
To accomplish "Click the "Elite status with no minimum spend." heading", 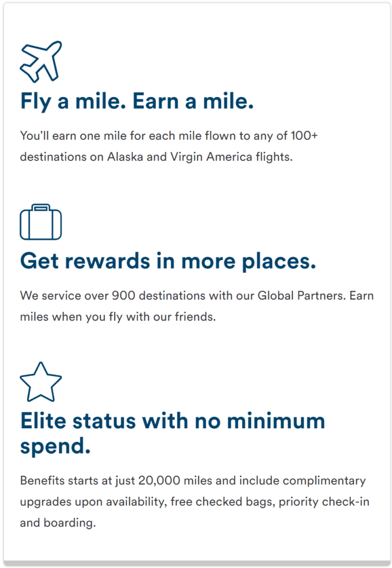I will (172, 433).
